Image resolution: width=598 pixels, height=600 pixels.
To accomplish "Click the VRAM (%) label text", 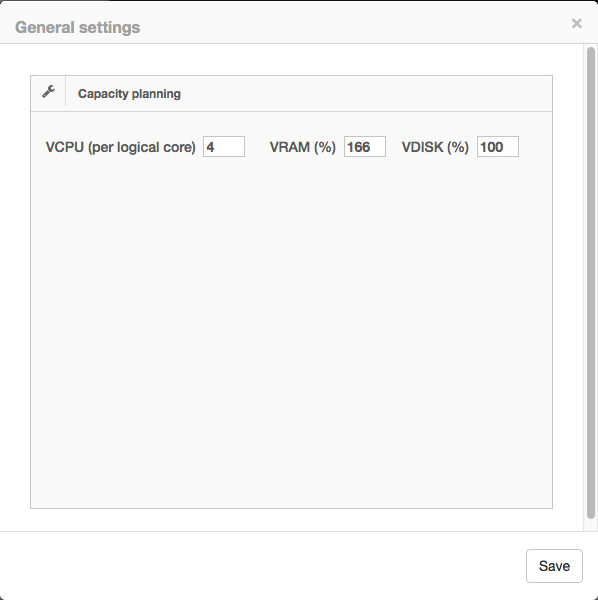I will 303,147.
